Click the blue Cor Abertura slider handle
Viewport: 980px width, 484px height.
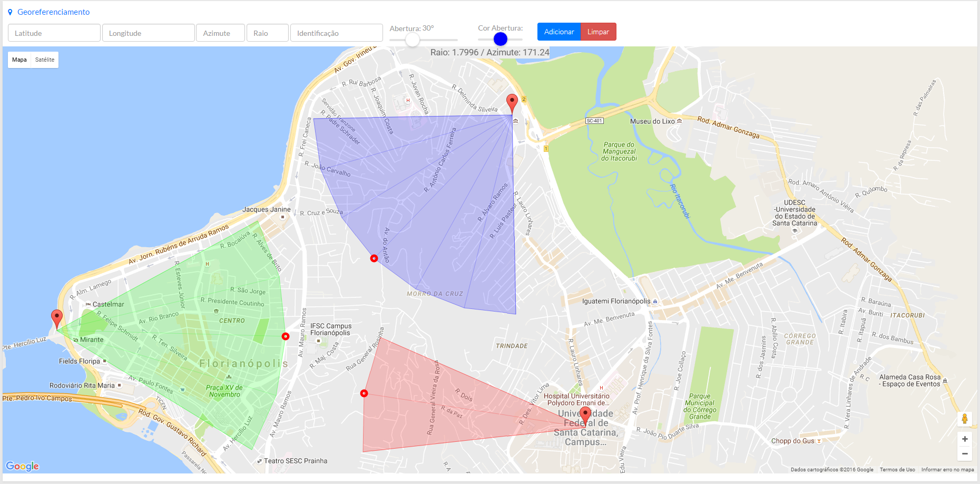point(501,39)
